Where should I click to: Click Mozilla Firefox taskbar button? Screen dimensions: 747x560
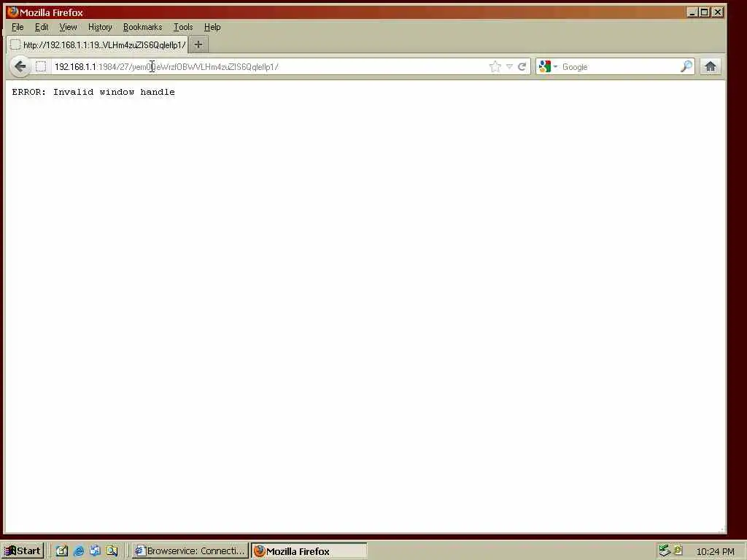[309, 551]
